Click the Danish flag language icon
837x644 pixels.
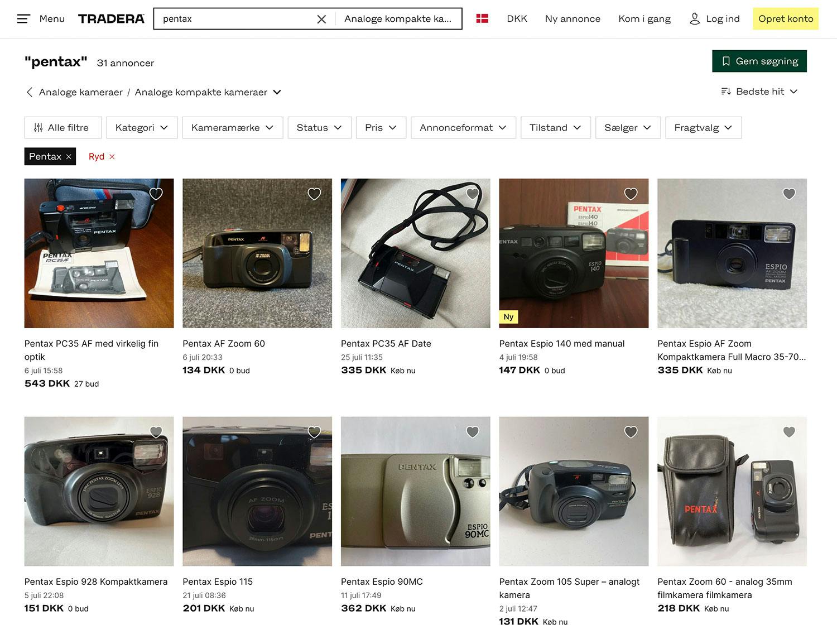coord(482,18)
